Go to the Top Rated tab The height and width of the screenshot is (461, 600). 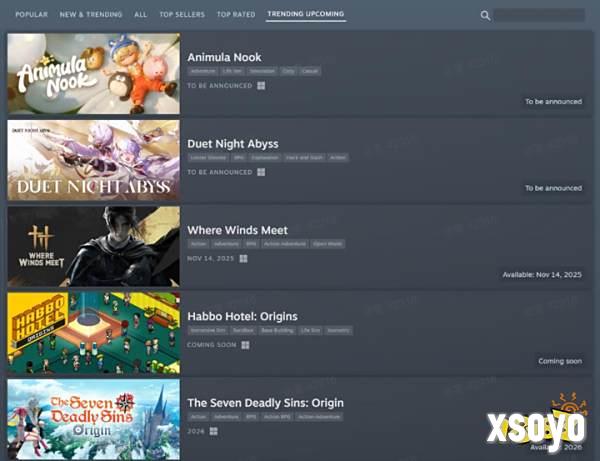point(236,15)
